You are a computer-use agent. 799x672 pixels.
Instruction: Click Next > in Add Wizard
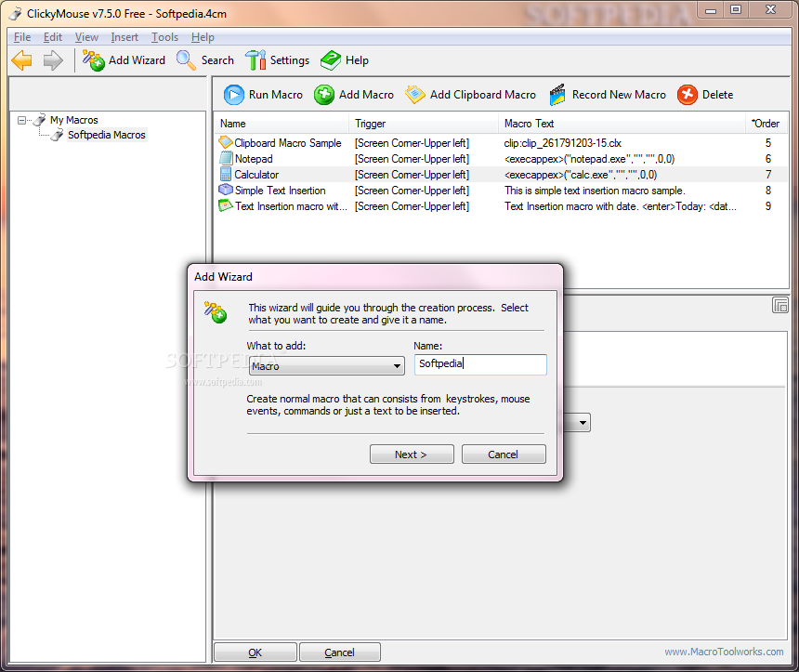[x=412, y=455]
